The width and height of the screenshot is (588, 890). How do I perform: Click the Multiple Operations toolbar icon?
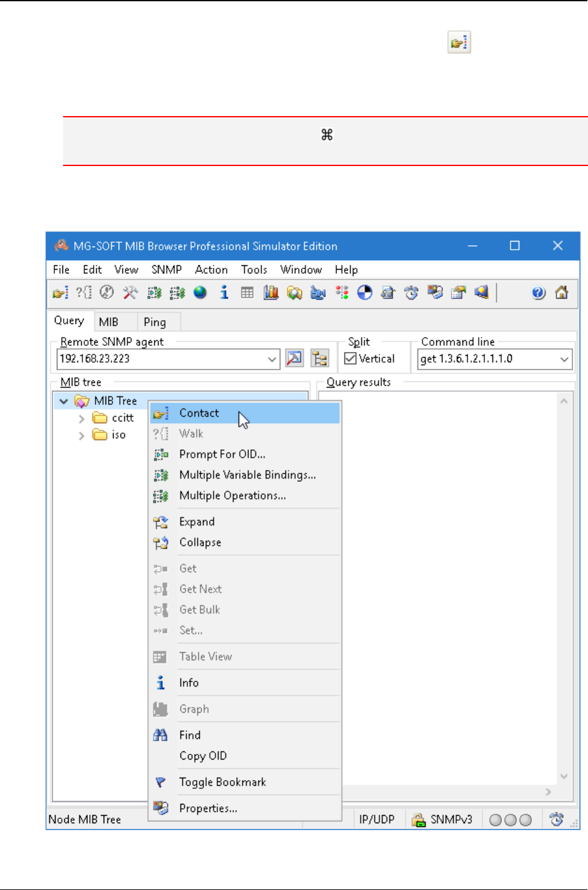tap(177, 293)
